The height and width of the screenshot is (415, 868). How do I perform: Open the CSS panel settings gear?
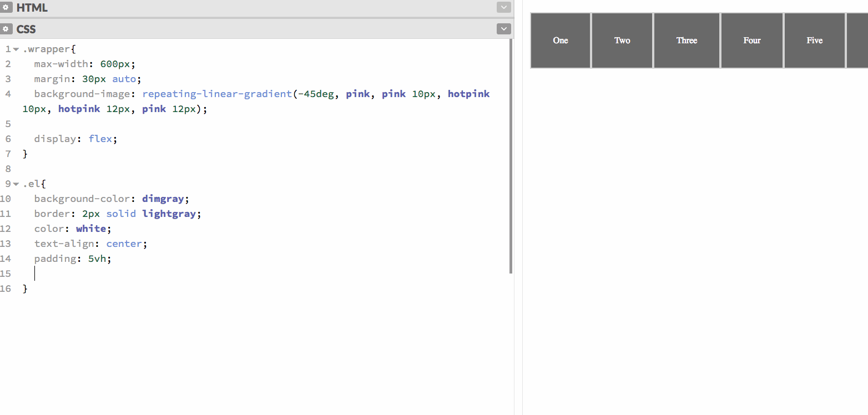coord(7,29)
